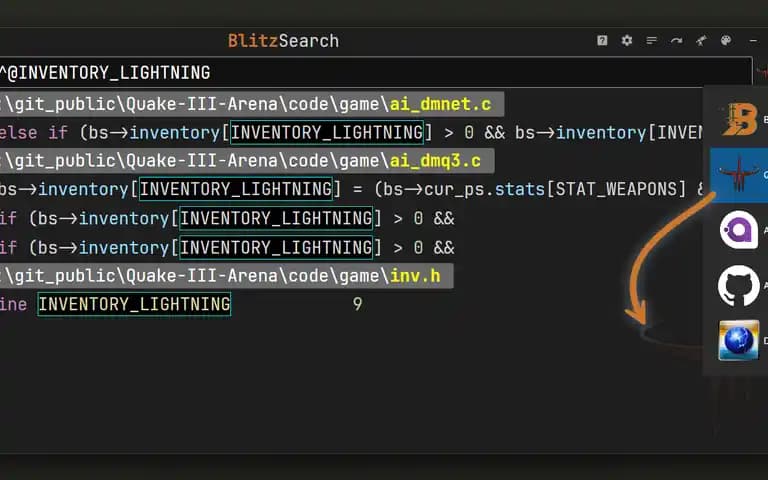Open BlitzSearch settings gear
Screen dimensions: 768x480
627,41
